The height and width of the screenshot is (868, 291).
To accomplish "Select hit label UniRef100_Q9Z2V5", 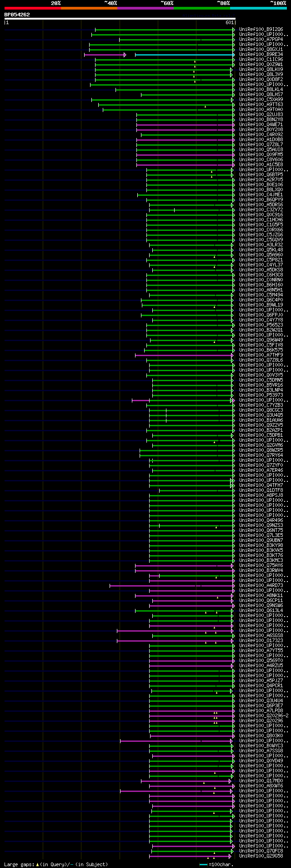I will click(261, 425).
